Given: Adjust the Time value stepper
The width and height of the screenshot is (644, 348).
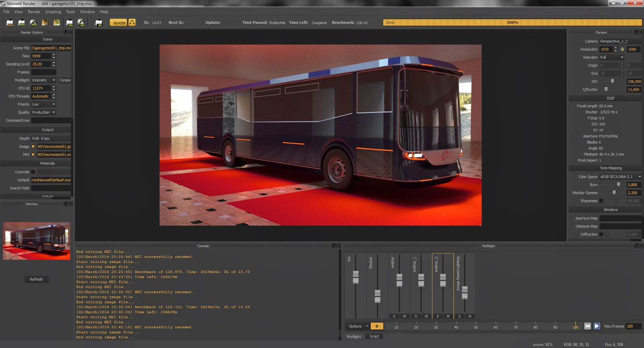Looking at the screenshot, I should click(x=54, y=56).
